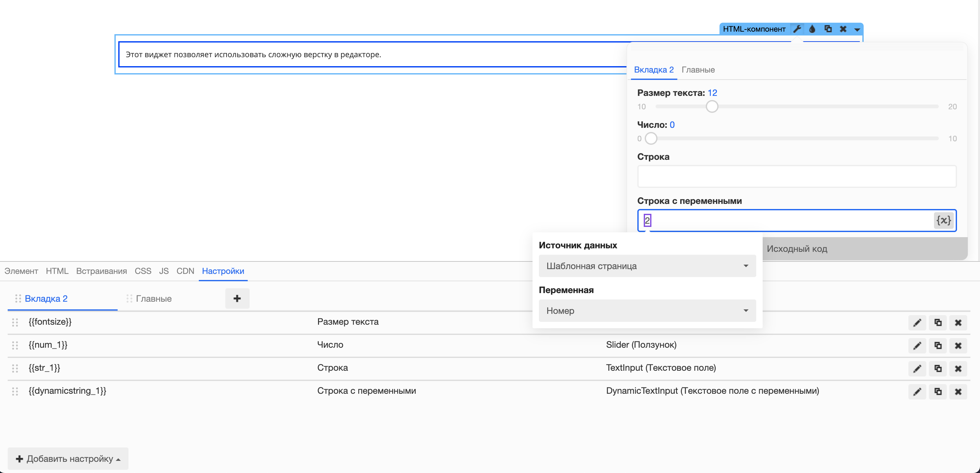Remove the {{num_1}} setting
980x473 pixels.
pos(958,345)
